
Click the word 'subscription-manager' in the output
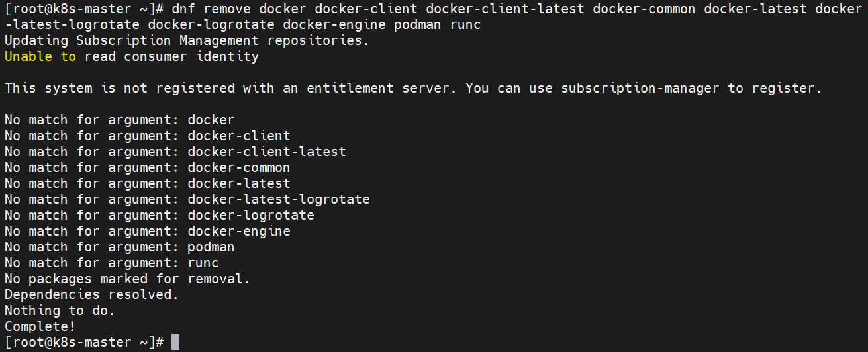pos(640,88)
